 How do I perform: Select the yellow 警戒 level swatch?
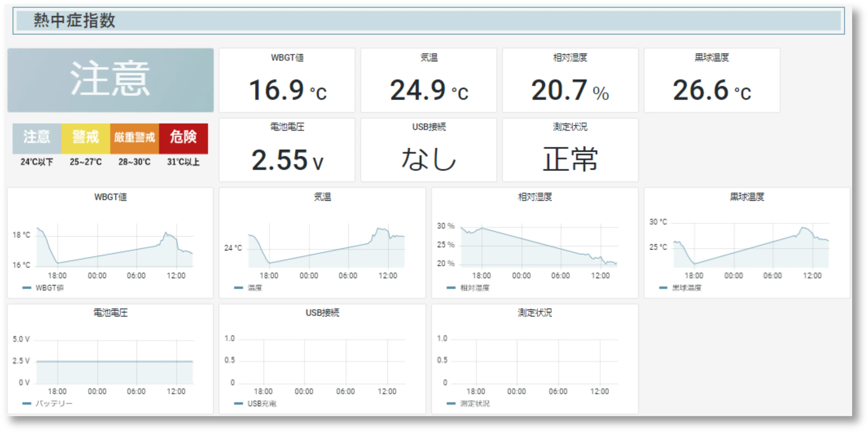click(x=86, y=138)
